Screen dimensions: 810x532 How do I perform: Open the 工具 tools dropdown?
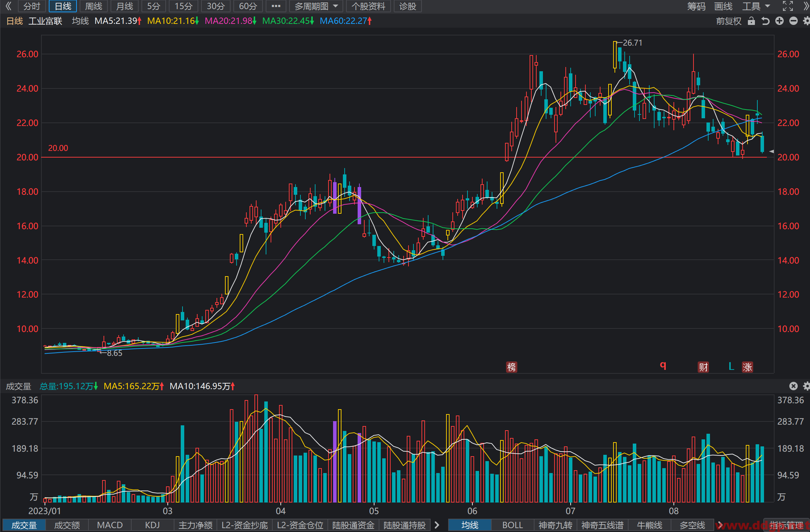[756, 6]
